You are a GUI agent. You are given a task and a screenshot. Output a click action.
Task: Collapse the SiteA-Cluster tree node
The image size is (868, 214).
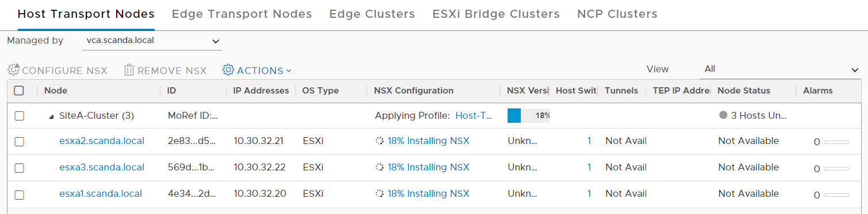coord(52,116)
